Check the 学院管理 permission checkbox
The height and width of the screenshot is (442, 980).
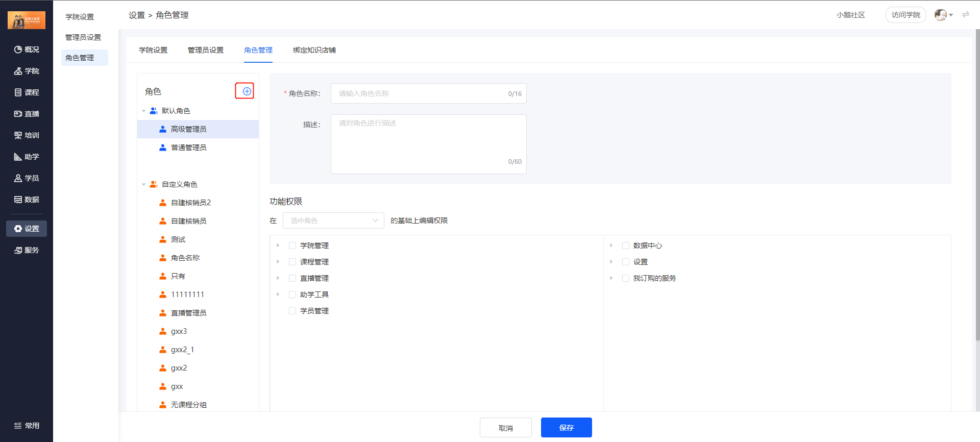[292, 245]
